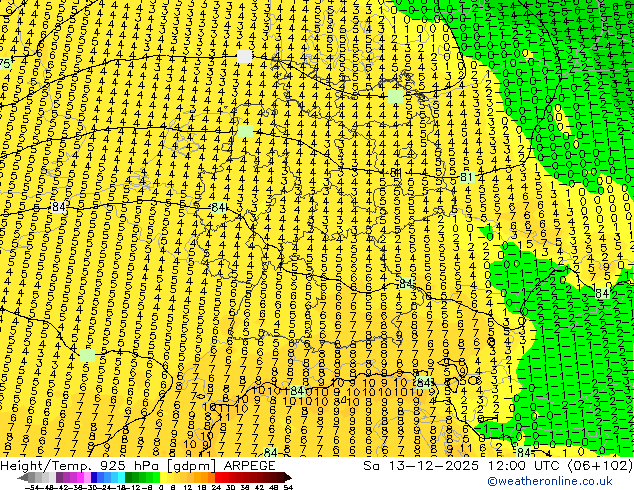Click the 'Sa 13-12-2025 12:00 UTC (06+102)' timestamp
This screenshot has width=634, height=490.
coord(498,466)
